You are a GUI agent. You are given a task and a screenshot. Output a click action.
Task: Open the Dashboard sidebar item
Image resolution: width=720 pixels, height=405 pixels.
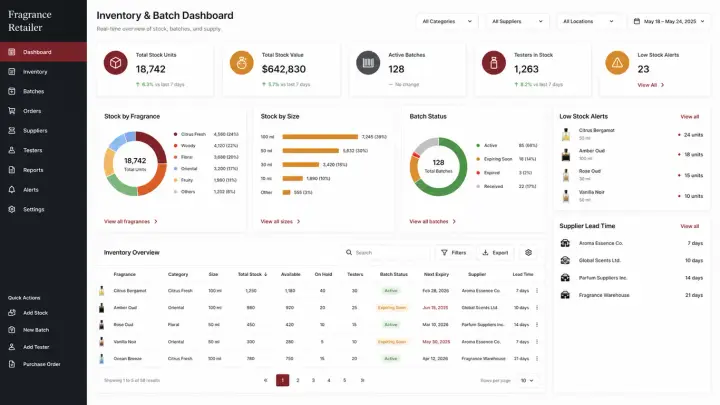pyautogui.click(x=43, y=52)
